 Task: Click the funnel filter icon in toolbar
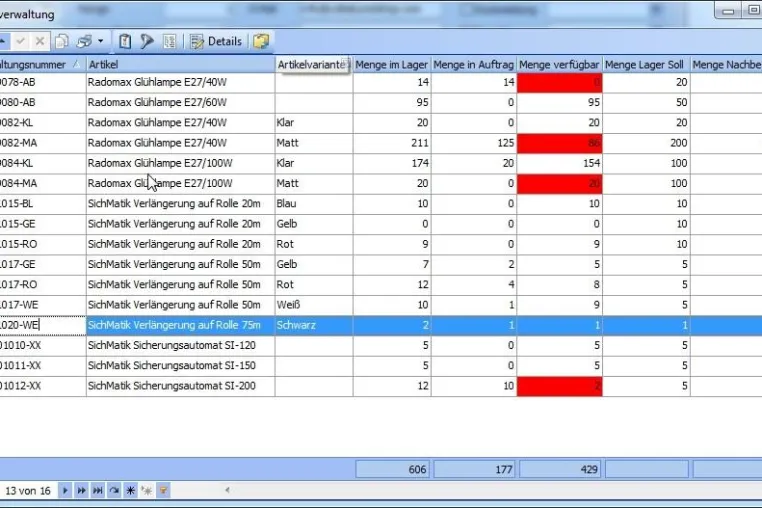pyautogui.click(x=146, y=41)
